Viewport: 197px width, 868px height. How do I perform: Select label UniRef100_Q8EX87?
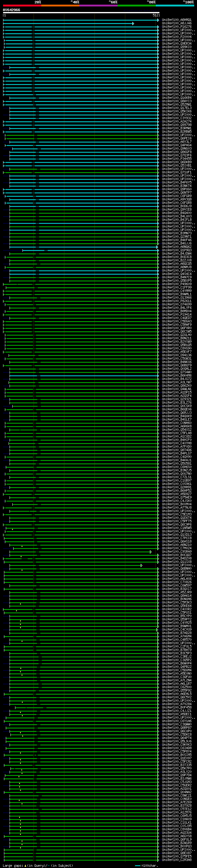176,853
